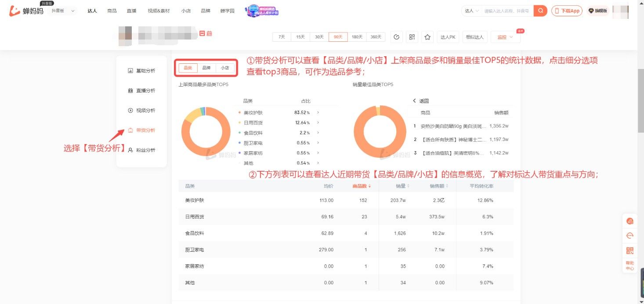Click the refresh data icon
This screenshot has height=304, width=644.
coord(397,37)
